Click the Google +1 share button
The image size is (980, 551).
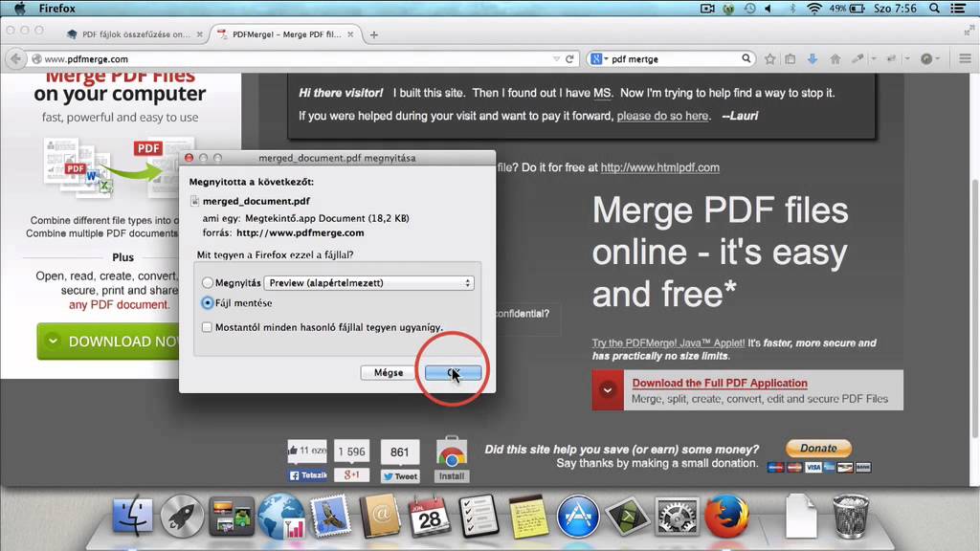(x=351, y=474)
